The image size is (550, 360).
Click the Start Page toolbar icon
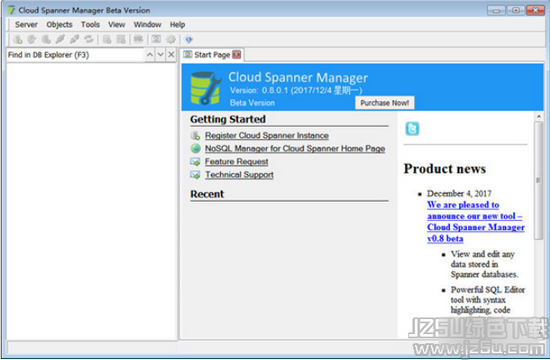click(156, 39)
